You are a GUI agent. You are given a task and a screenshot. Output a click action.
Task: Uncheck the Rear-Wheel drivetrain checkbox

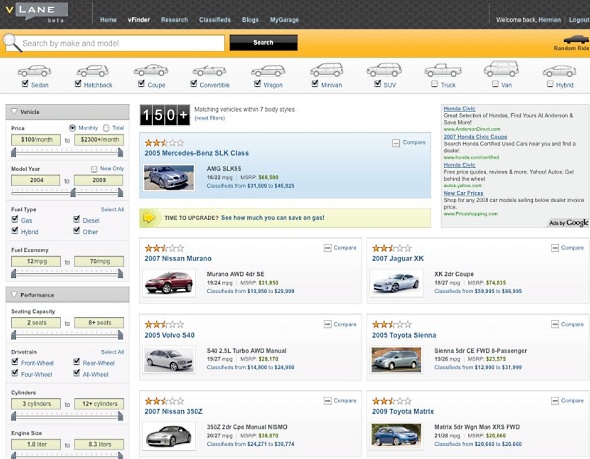[x=76, y=362]
